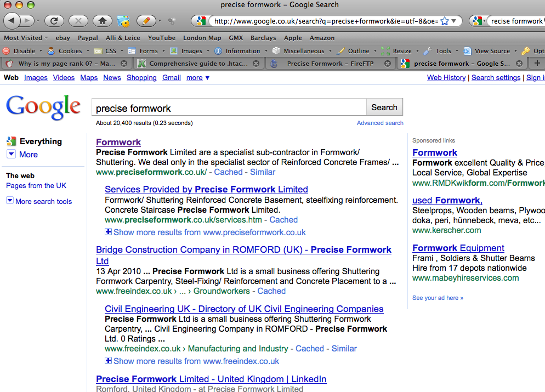The width and height of the screenshot is (545, 392).
Task: Click the Search button
Action: coord(384,107)
